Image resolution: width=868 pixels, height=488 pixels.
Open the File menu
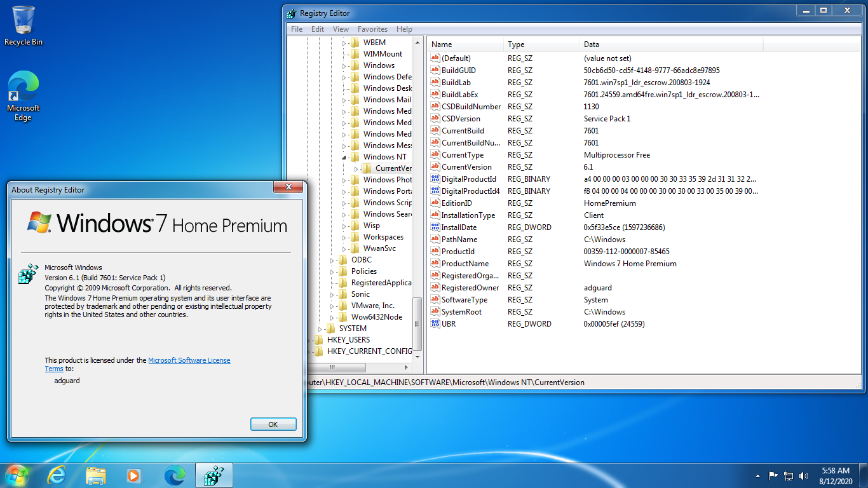(x=297, y=29)
